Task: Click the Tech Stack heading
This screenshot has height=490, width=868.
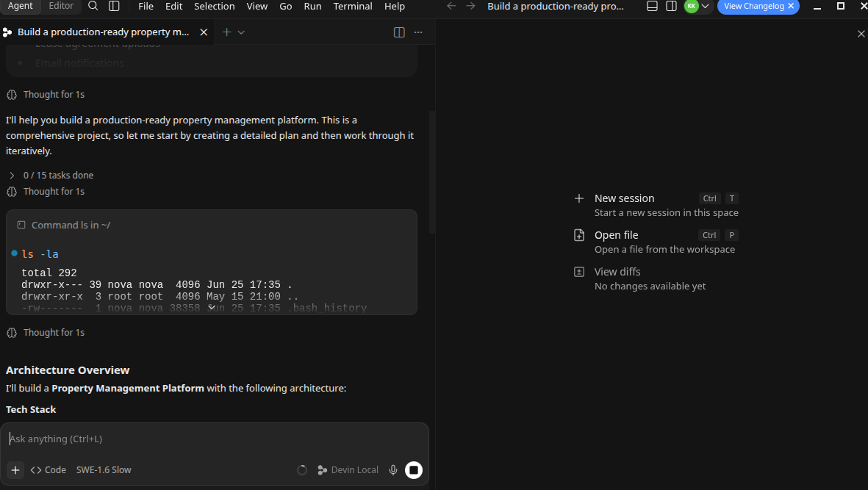Action: click(31, 410)
